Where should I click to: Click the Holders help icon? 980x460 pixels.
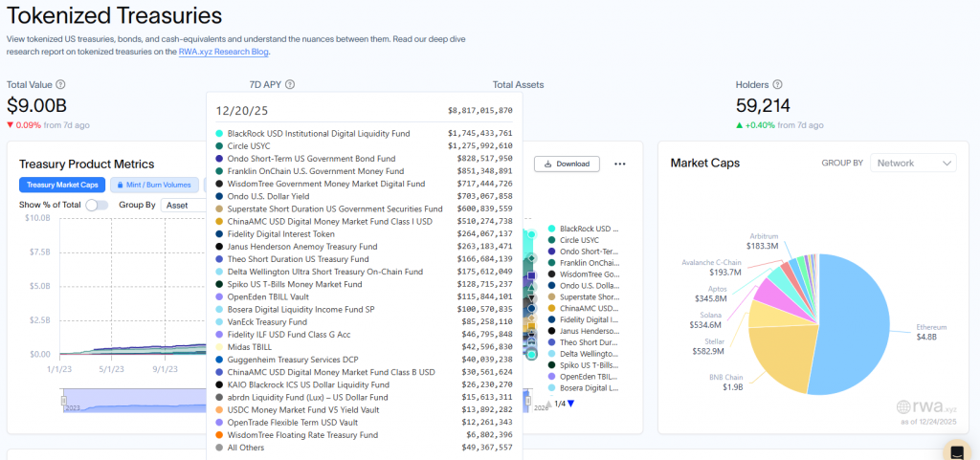point(777,84)
